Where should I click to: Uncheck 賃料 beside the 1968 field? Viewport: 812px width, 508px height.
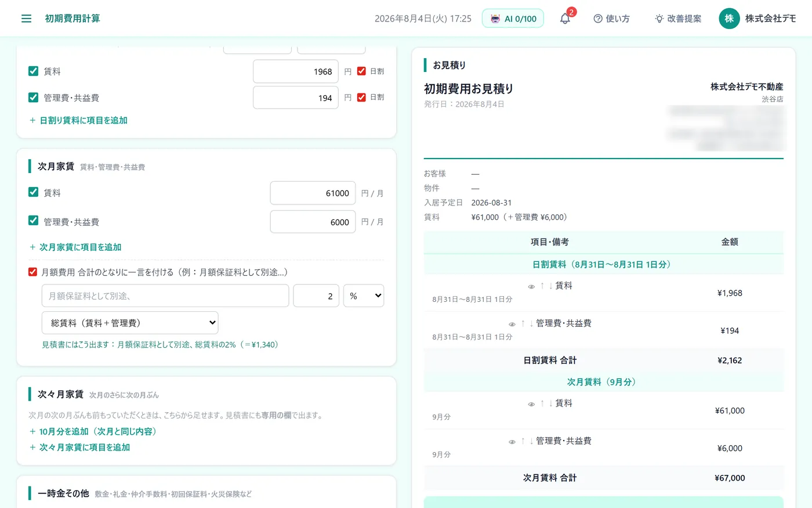pos(34,71)
